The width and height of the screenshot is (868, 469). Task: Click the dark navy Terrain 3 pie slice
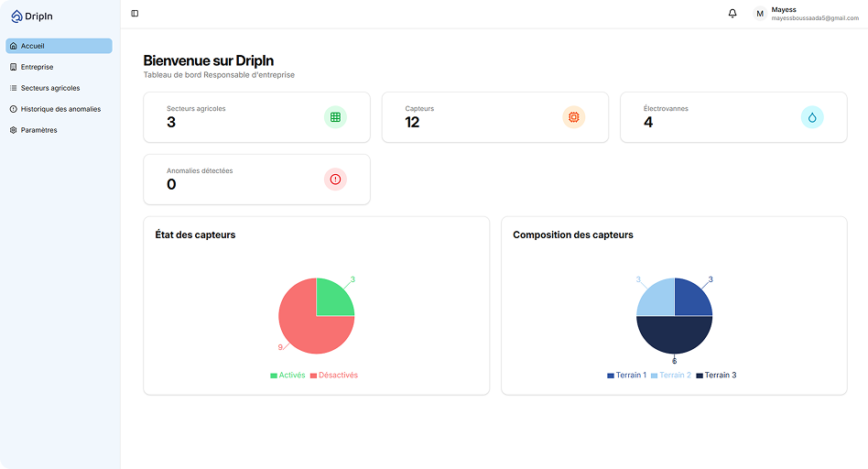(674, 334)
